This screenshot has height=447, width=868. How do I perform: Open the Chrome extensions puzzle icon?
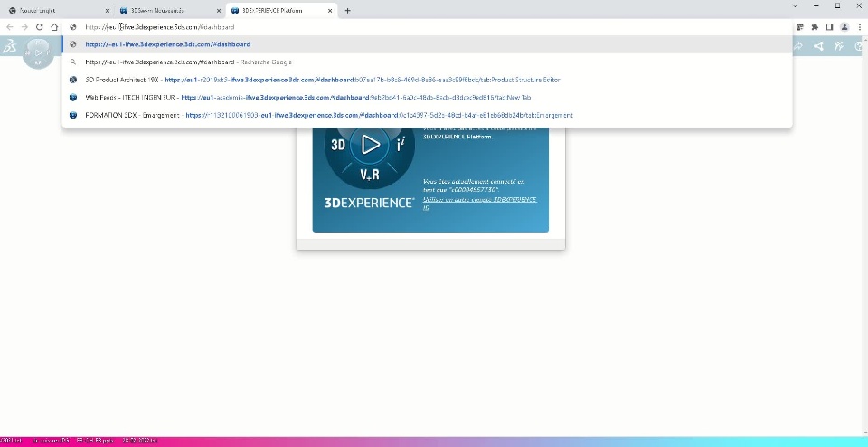815,26
